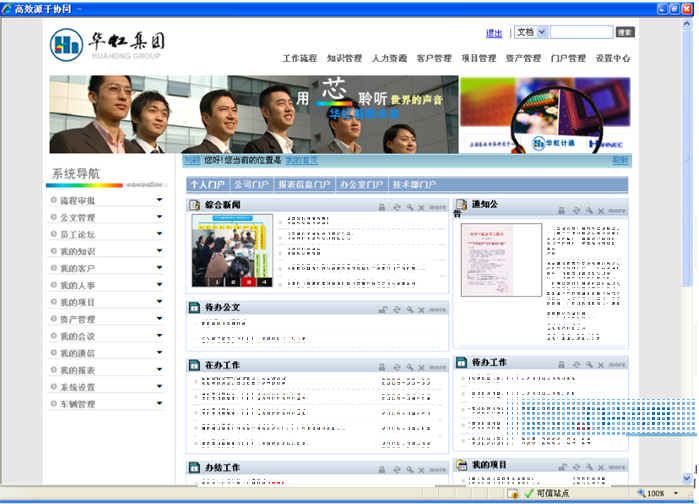
Task: Select slide 3 on news image
Action: (249, 282)
